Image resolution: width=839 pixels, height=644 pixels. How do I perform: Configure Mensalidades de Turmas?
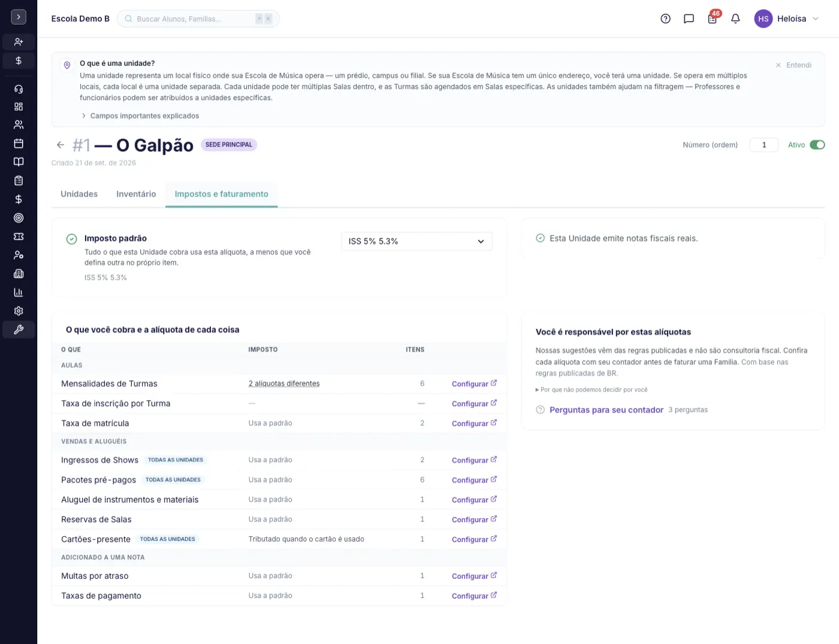click(x=474, y=384)
